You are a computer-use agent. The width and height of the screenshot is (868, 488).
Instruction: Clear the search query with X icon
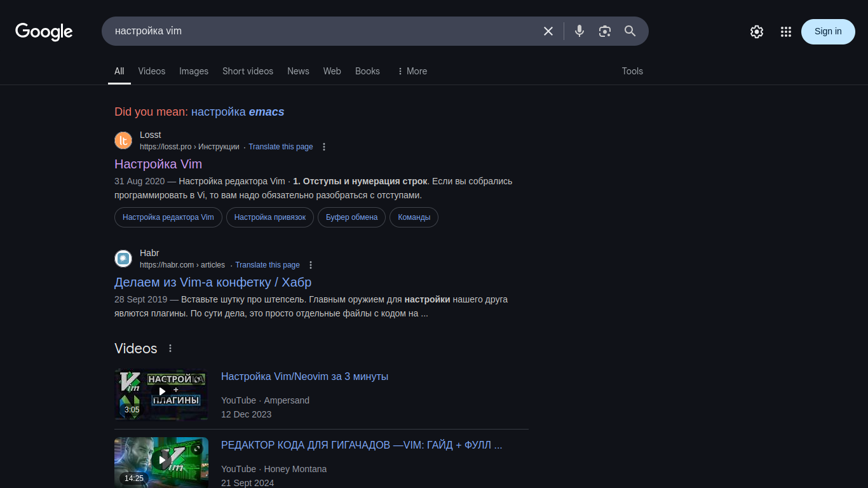548,31
